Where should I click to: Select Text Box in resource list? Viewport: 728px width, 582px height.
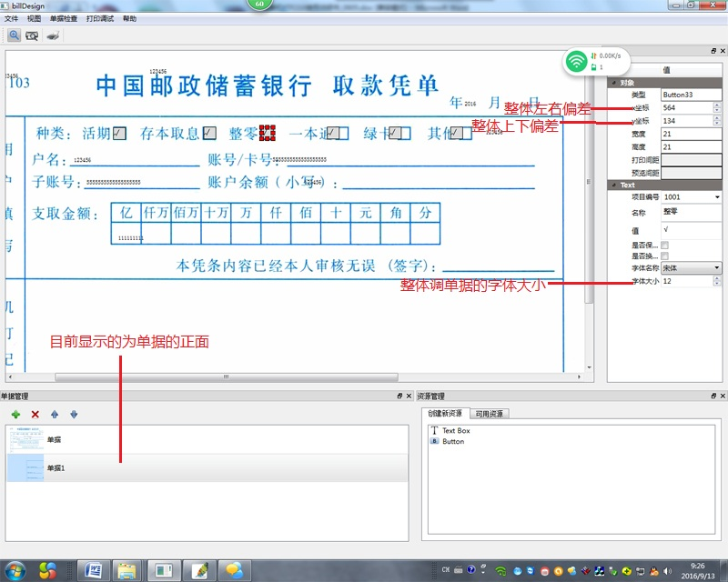pos(455,430)
